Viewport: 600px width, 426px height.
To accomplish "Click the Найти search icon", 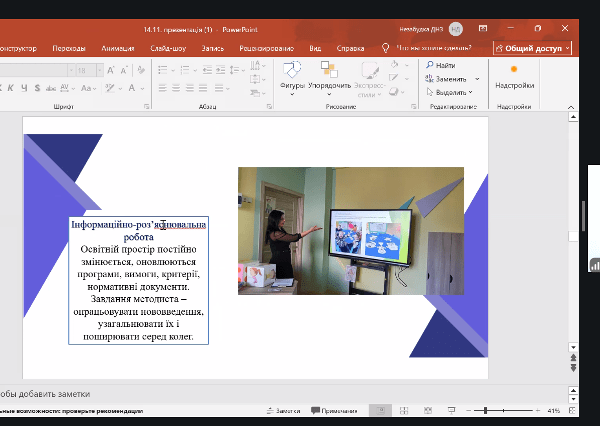I will pos(429,65).
